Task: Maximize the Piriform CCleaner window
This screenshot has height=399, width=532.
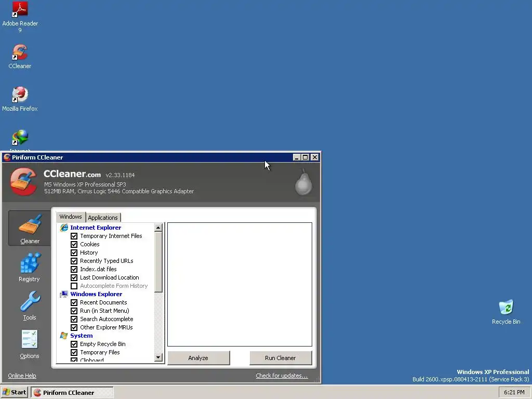Action: click(x=305, y=157)
